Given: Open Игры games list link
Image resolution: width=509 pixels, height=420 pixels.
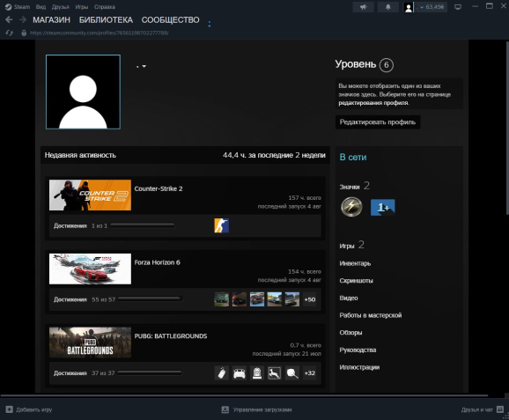Looking at the screenshot, I should pos(347,246).
